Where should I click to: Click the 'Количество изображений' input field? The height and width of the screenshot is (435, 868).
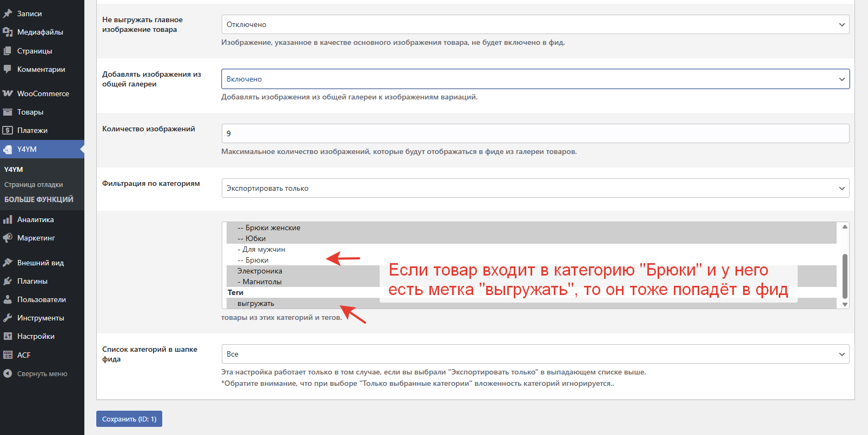pyautogui.click(x=535, y=133)
